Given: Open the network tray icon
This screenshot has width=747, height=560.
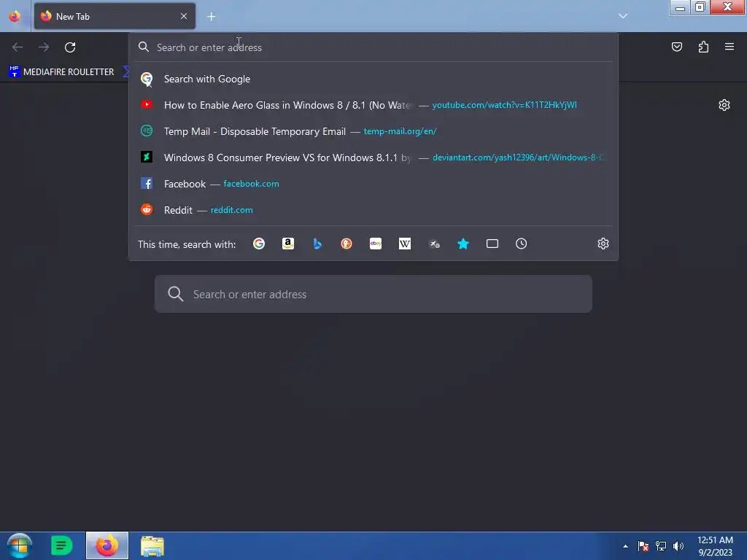Looking at the screenshot, I should (x=661, y=546).
